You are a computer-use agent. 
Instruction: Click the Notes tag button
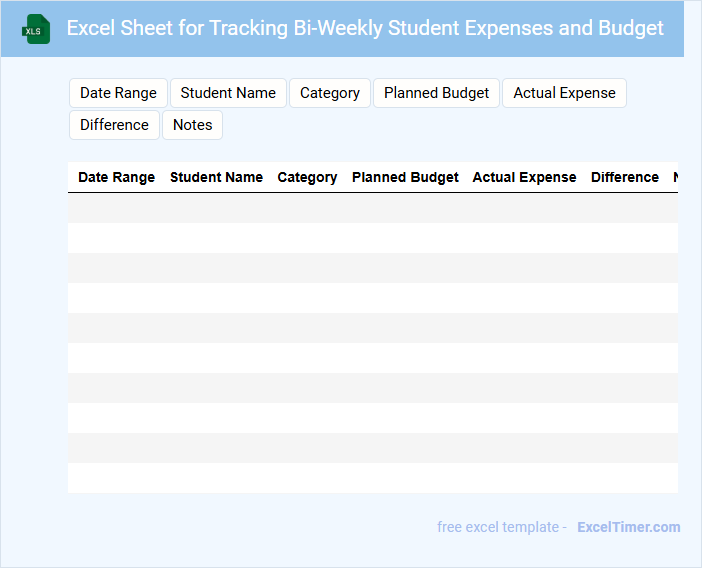[x=192, y=125]
